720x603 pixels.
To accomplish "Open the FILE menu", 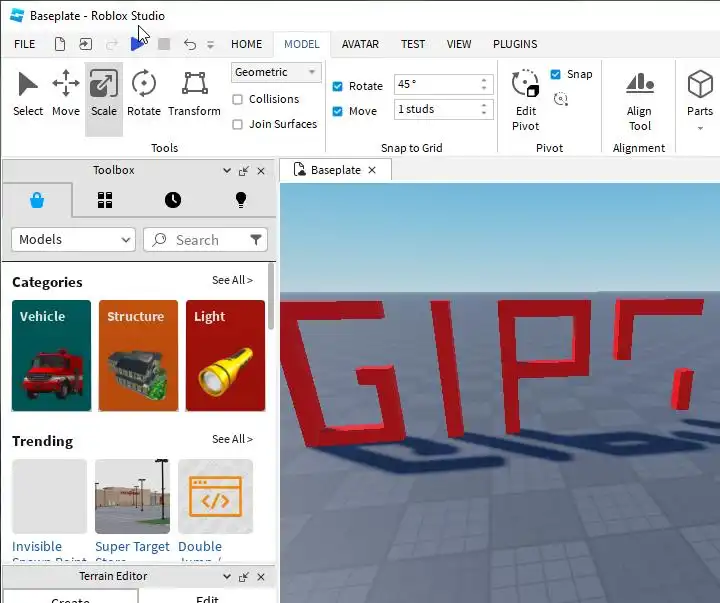I will [24, 44].
